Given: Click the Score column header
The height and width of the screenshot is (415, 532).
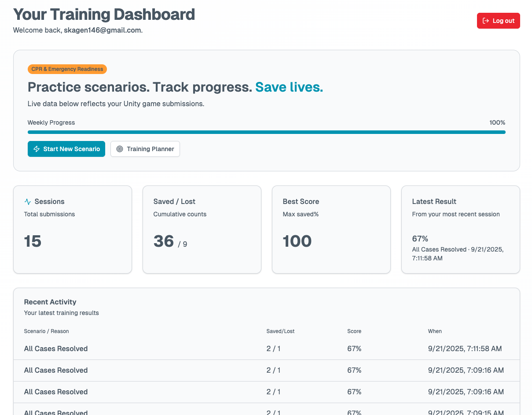Looking at the screenshot, I should point(354,331).
